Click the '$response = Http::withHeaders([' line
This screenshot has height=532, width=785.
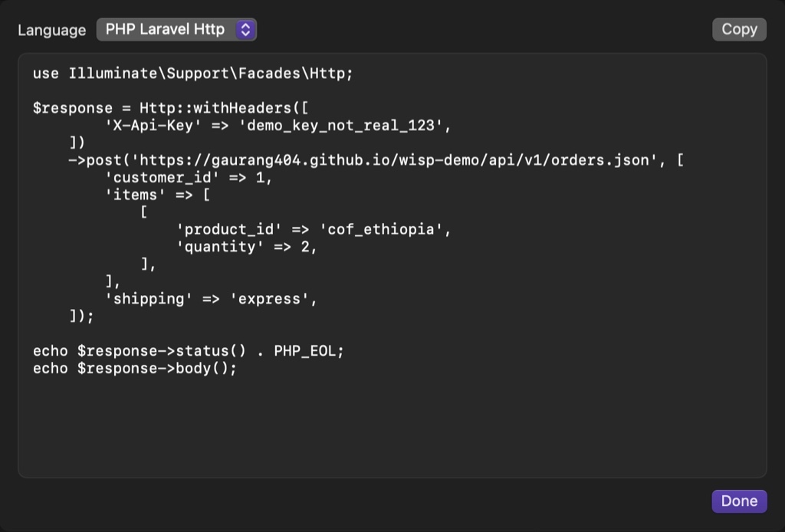click(171, 108)
